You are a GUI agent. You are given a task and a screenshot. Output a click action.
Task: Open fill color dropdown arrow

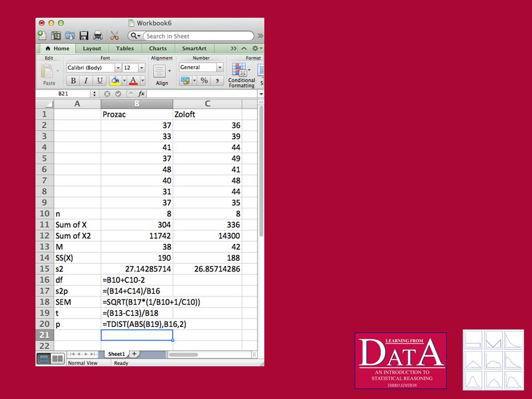pos(124,81)
